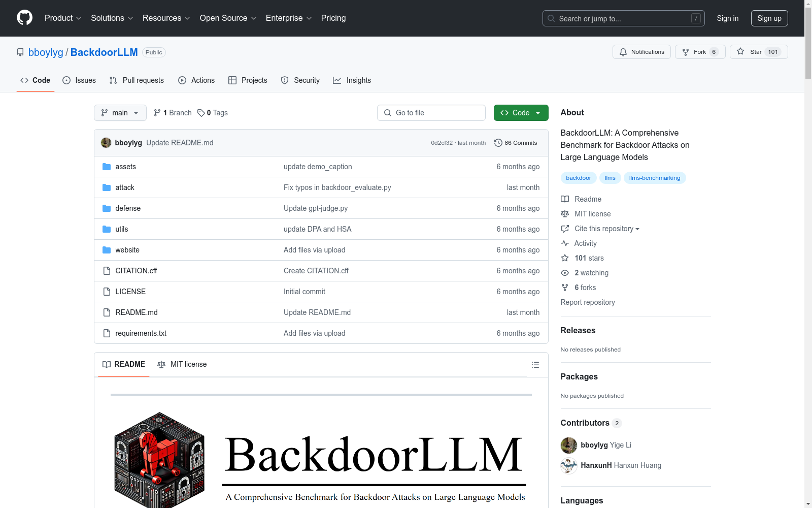Click the llms topic tag
The image size is (812, 508).
[x=610, y=178]
